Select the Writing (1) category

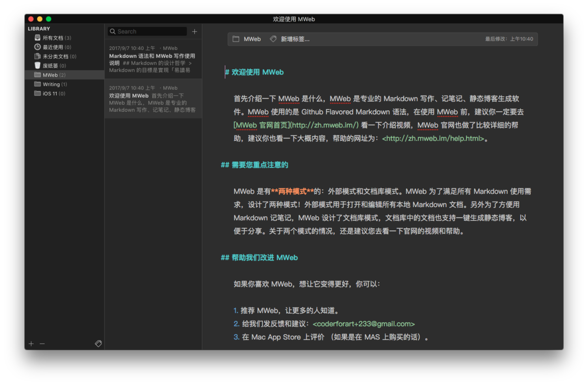[x=65, y=84]
